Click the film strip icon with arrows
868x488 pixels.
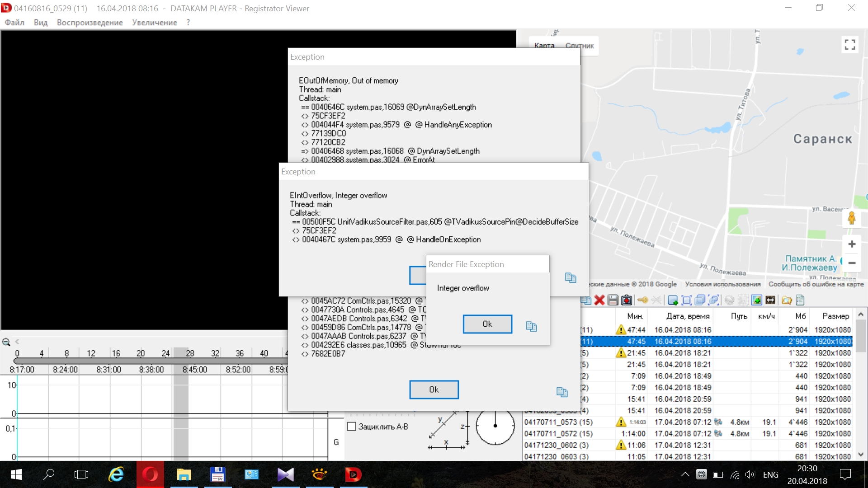coord(770,300)
